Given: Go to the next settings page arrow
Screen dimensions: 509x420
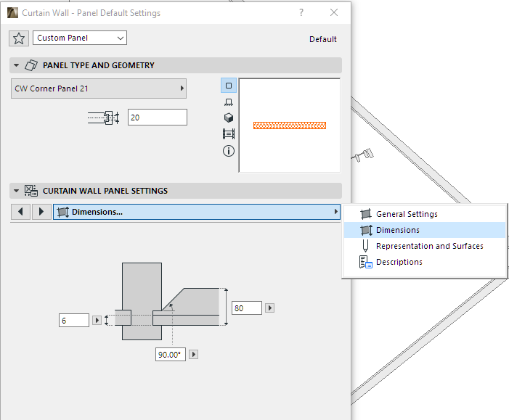Looking at the screenshot, I should pyautogui.click(x=41, y=212).
